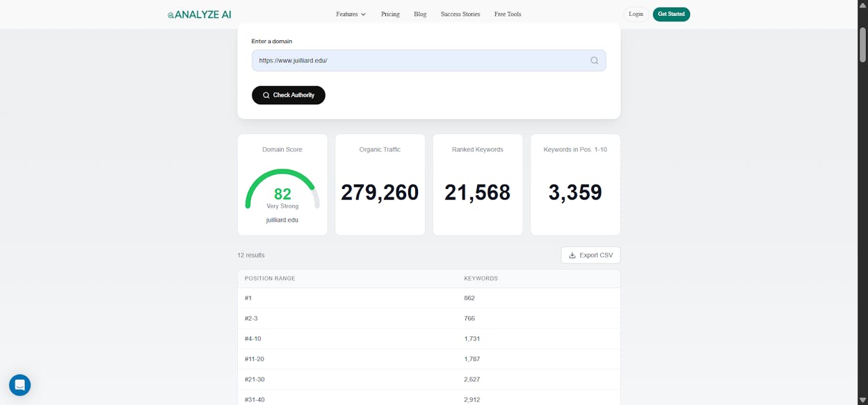The height and width of the screenshot is (405, 868).
Task: Click the Get Started button
Action: [x=671, y=14]
